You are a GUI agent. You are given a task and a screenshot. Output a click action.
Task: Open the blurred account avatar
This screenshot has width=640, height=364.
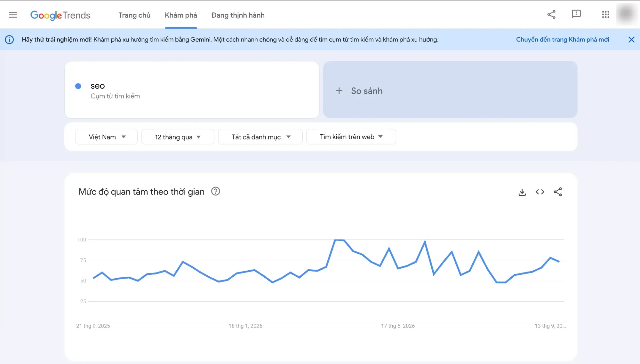coord(626,14)
